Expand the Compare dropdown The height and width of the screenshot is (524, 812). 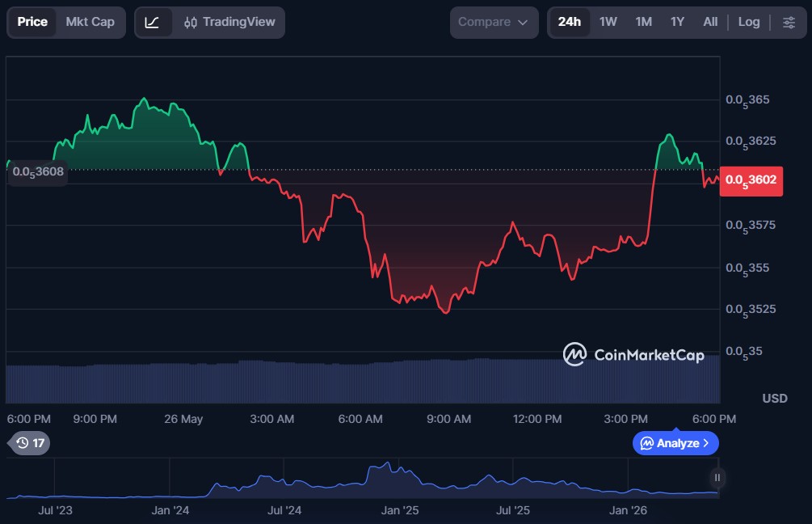pos(494,23)
